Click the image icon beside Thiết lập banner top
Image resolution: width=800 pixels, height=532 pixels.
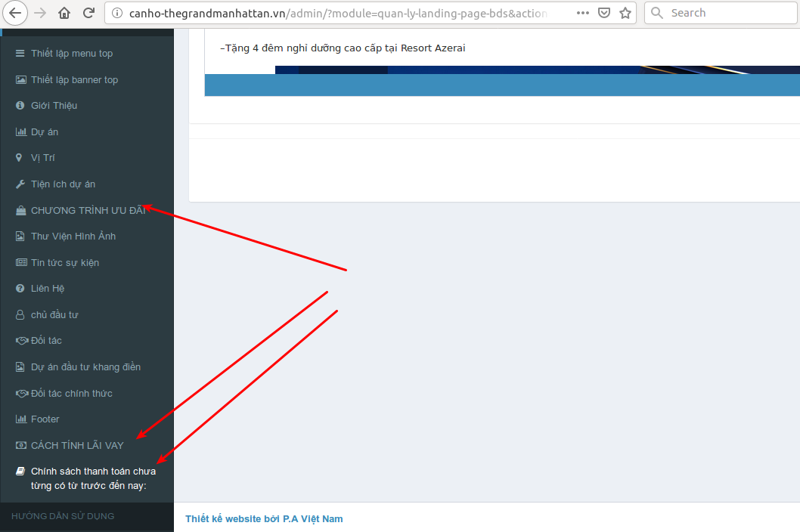pos(21,79)
